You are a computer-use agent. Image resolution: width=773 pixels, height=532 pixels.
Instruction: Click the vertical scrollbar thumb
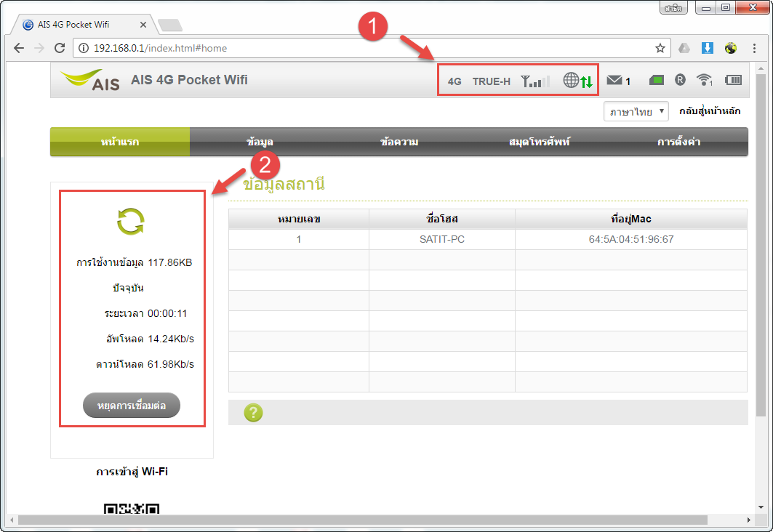[761, 245]
